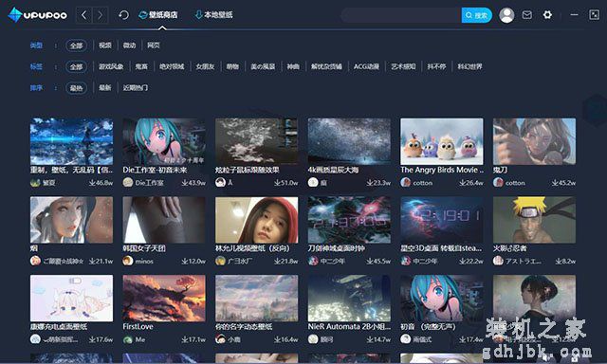Select 全部 in the 标签 filter row
This screenshot has width=607, height=364.
click(76, 67)
